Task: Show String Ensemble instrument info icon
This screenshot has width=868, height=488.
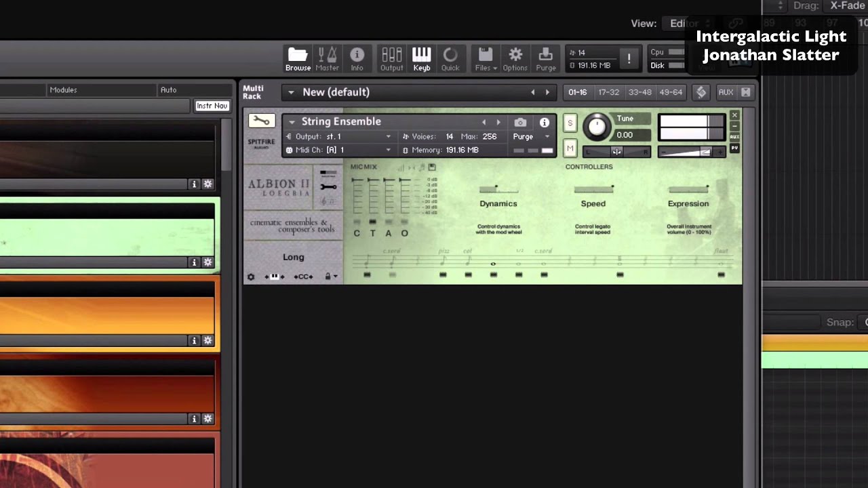Action: point(545,122)
